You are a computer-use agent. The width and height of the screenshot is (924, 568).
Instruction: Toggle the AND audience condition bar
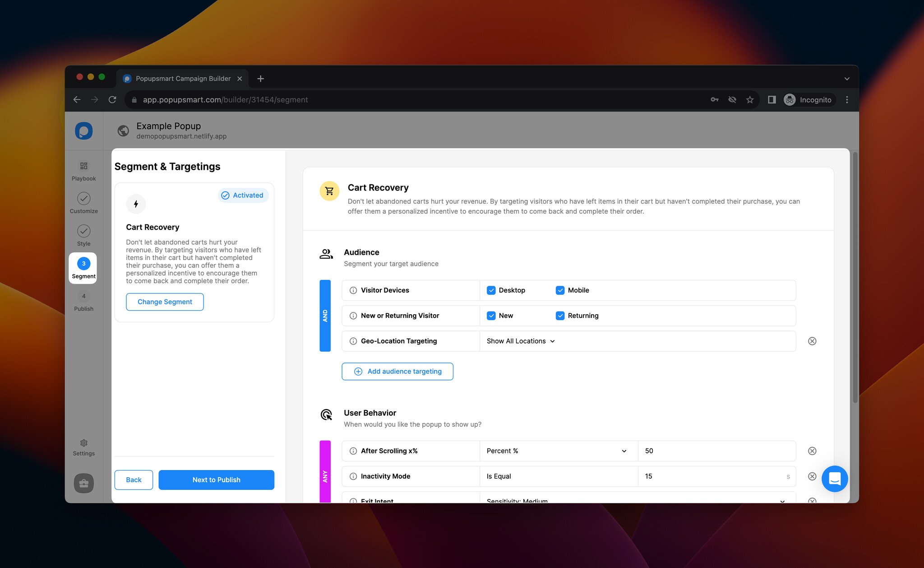pos(325,316)
